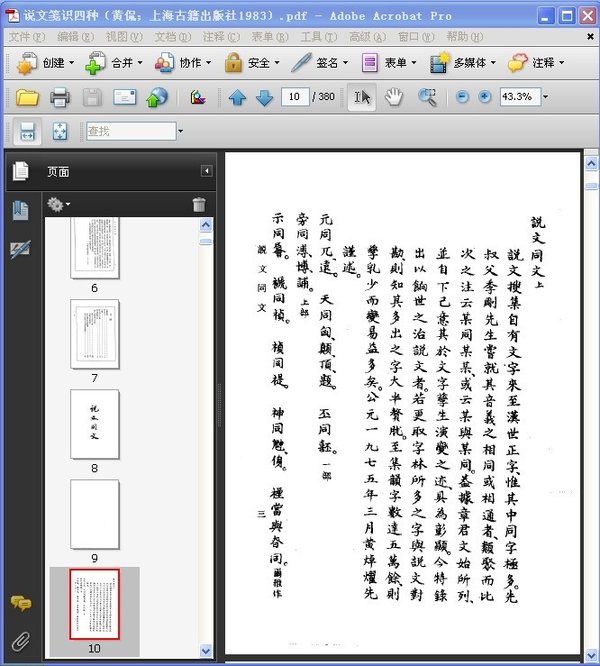Image resolution: width=600 pixels, height=666 pixels.
Task: Open the File (文件) menu
Action: coord(27,37)
